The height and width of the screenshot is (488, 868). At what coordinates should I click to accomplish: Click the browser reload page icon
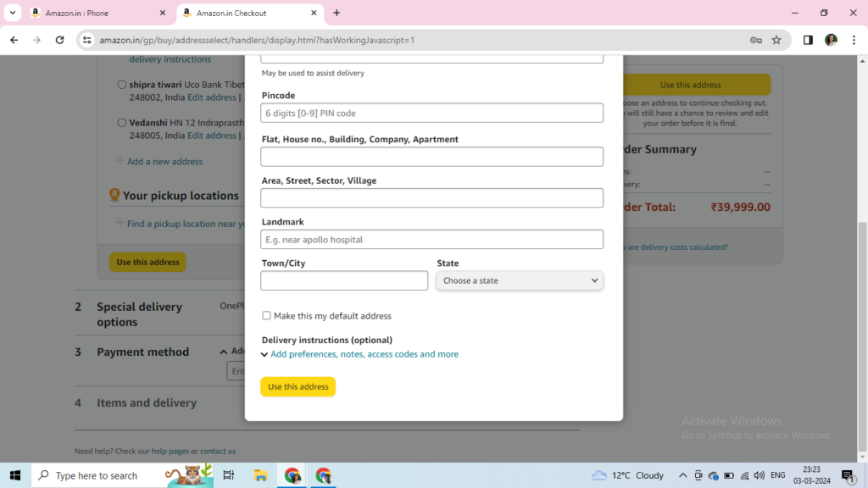59,40
